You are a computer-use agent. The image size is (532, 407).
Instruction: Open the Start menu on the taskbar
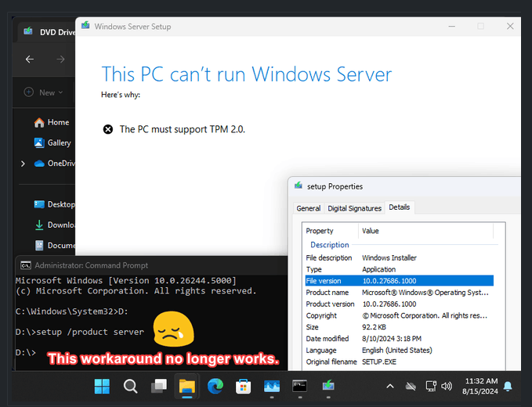(102, 386)
